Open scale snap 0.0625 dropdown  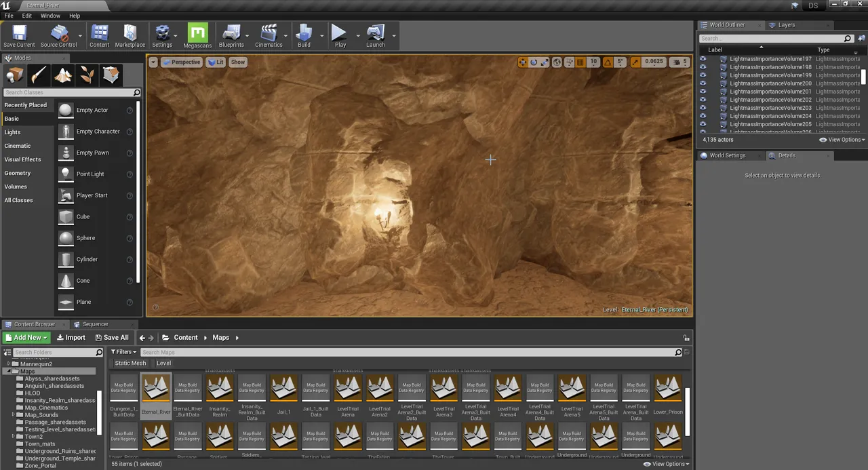coord(654,62)
